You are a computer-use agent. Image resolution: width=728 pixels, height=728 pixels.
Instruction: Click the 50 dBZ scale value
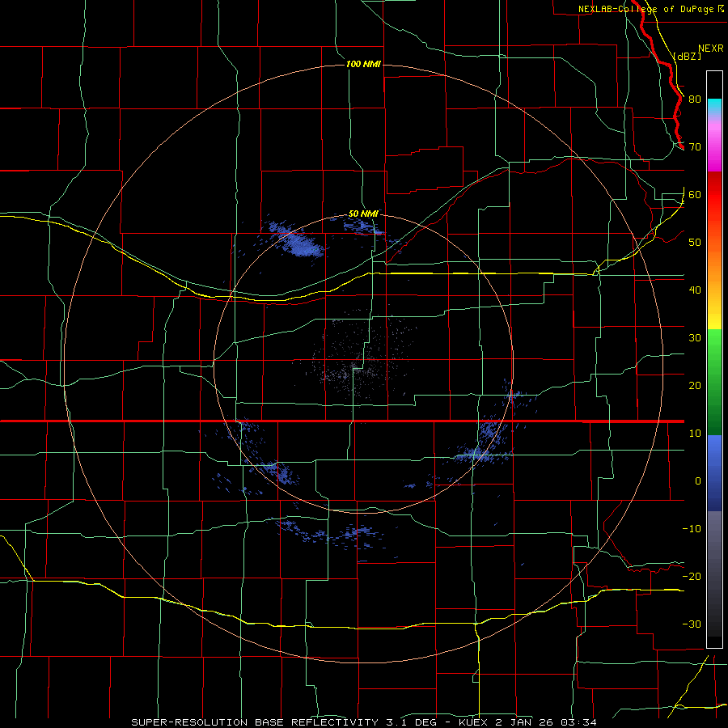pos(695,243)
